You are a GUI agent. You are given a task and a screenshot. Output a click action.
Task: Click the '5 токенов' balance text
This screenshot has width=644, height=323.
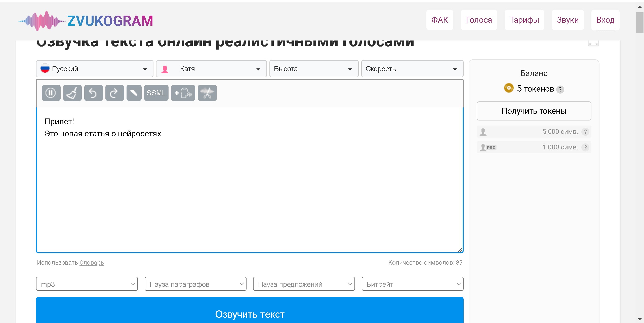click(x=535, y=89)
